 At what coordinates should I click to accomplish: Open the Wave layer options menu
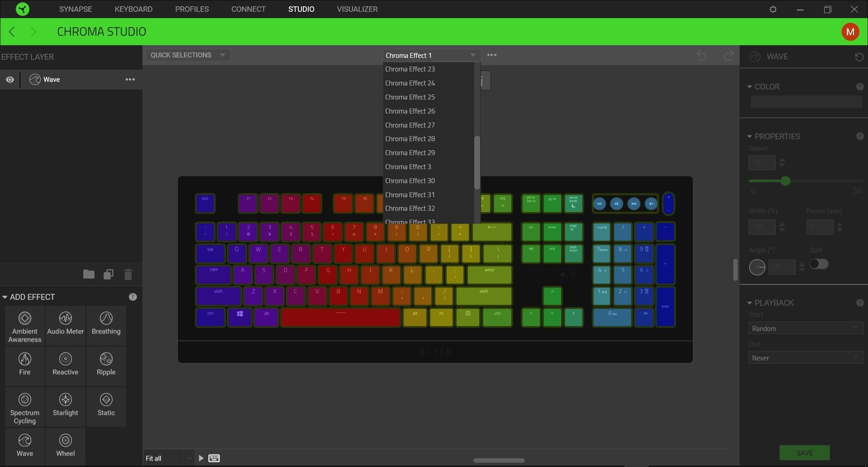[x=130, y=80]
